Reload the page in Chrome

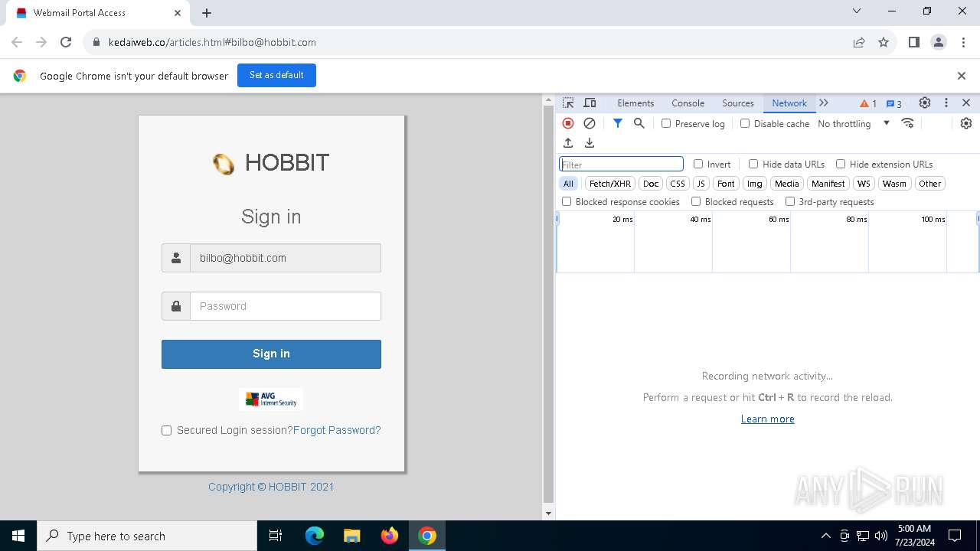66,42
